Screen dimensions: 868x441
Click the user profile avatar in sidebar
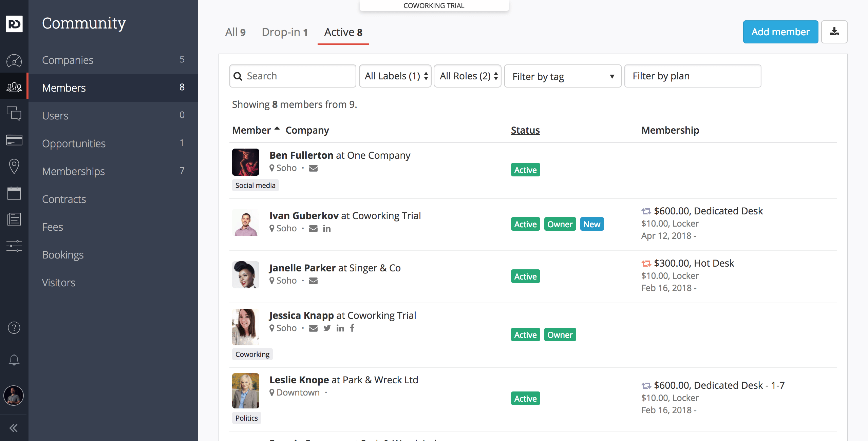(14, 396)
